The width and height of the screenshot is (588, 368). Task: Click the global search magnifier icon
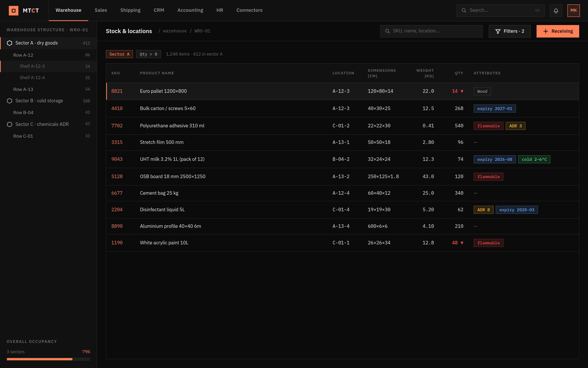(x=464, y=10)
